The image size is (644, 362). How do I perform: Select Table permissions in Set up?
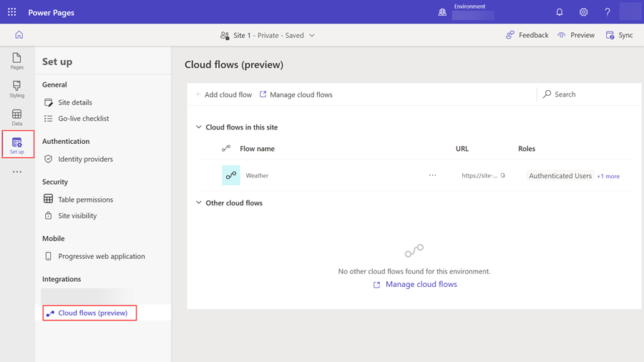[85, 199]
